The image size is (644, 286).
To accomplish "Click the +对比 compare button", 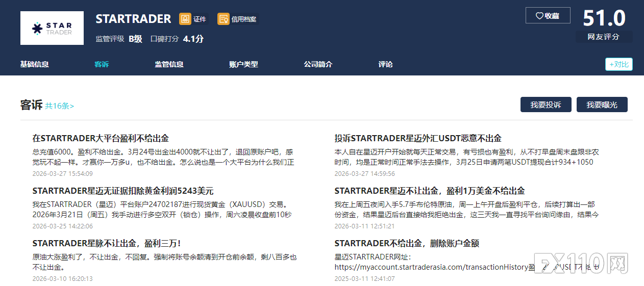I will (x=619, y=64).
